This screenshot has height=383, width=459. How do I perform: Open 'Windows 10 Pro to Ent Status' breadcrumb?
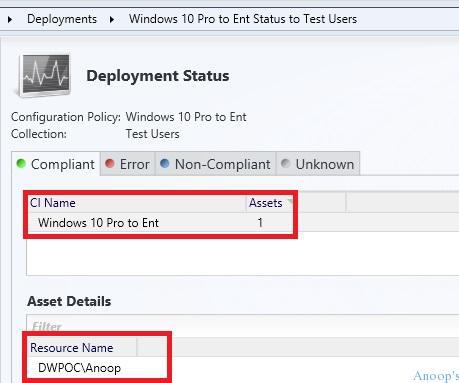pyautogui.click(x=243, y=19)
